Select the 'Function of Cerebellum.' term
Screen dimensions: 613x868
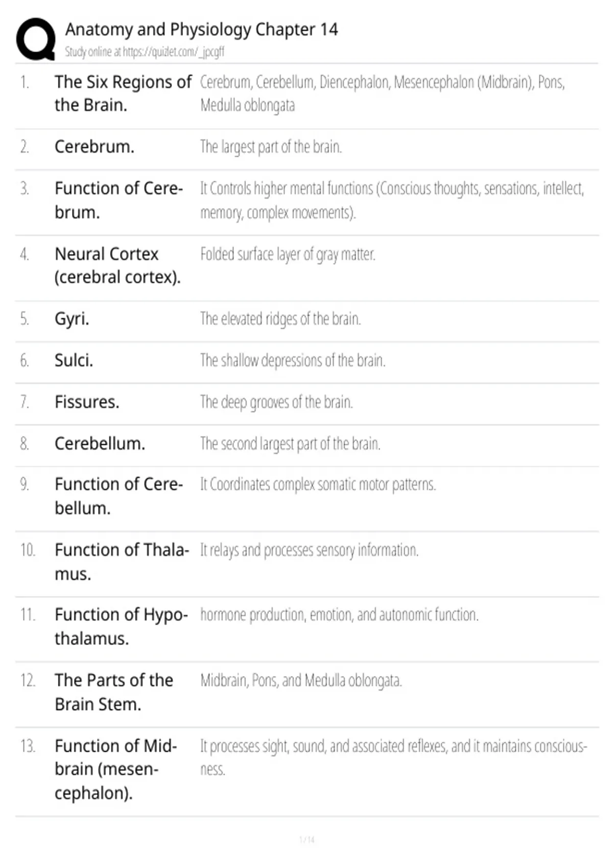pos(119,496)
